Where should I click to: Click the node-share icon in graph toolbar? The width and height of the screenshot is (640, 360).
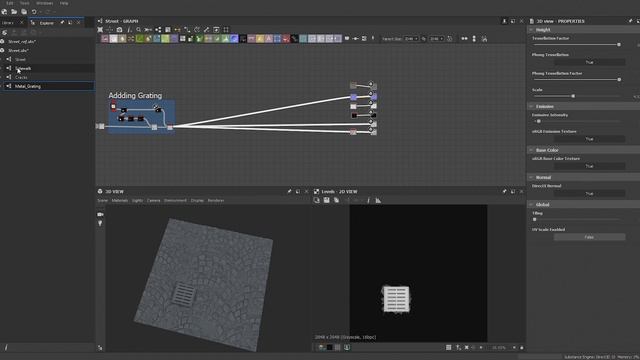pyautogui.click(x=158, y=30)
